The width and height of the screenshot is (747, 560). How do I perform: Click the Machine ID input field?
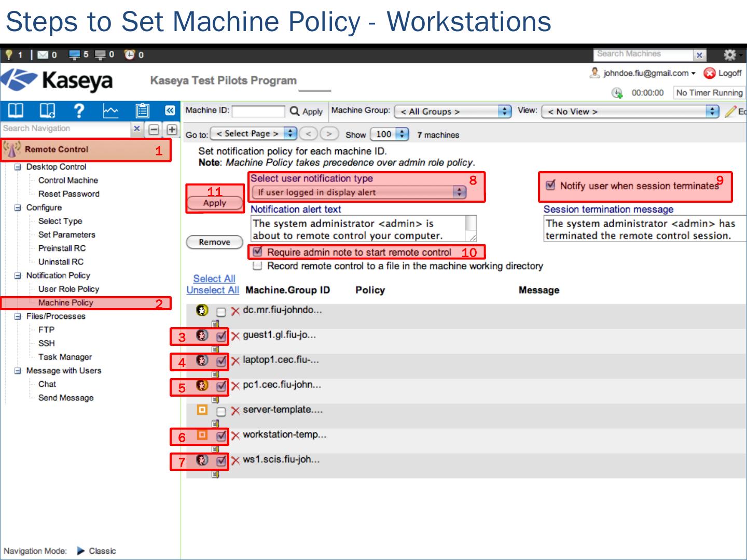(258, 111)
